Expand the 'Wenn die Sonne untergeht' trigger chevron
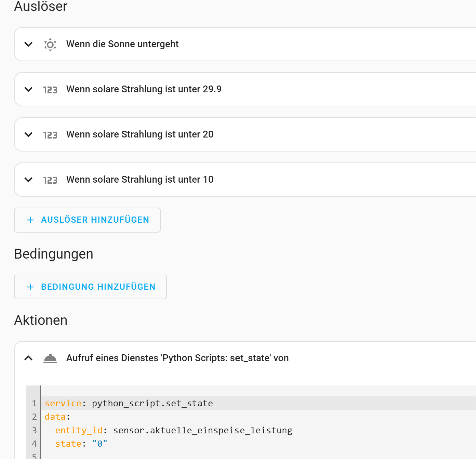 [x=29, y=44]
